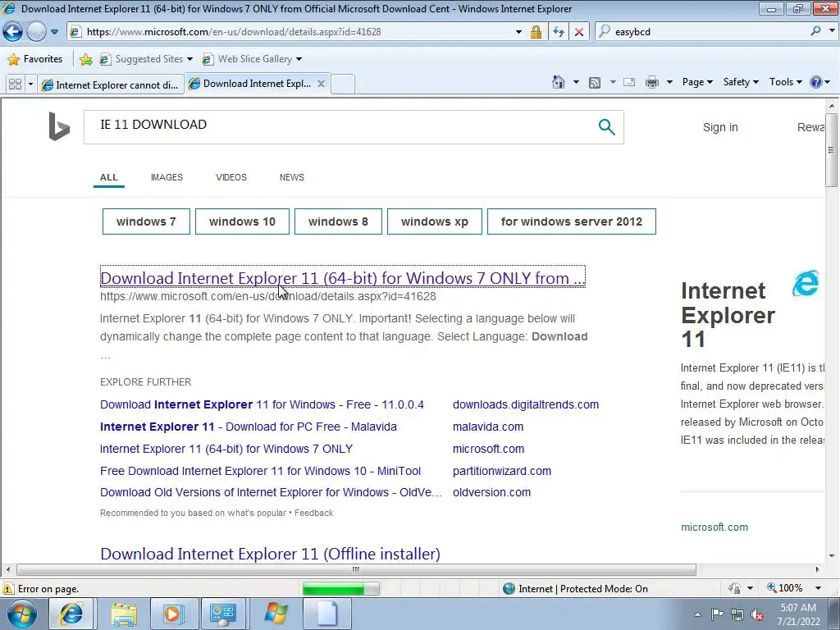
Task: Open the Suggested Sites favorites link
Action: point(146,59)
